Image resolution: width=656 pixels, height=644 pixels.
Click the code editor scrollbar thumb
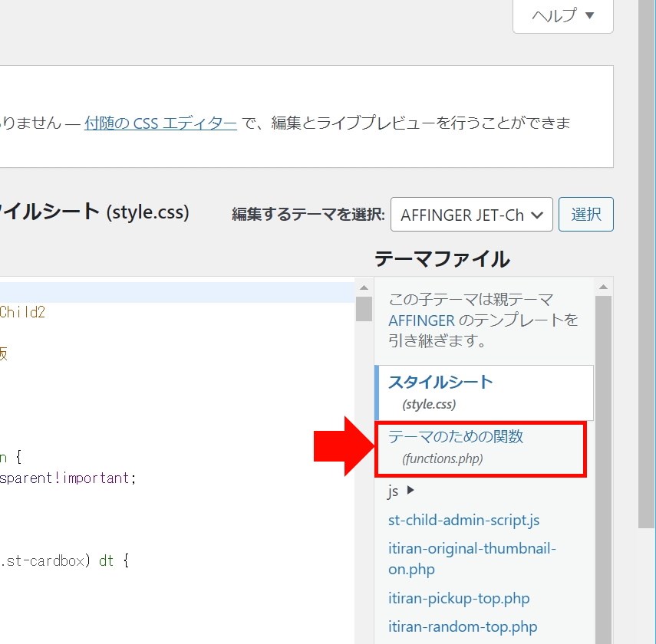point(364,308)
